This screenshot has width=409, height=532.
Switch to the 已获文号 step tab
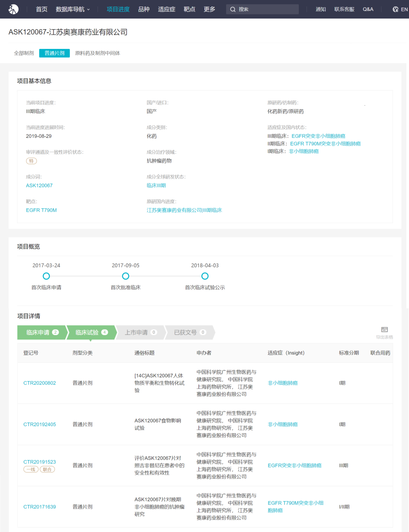[190, 332]
